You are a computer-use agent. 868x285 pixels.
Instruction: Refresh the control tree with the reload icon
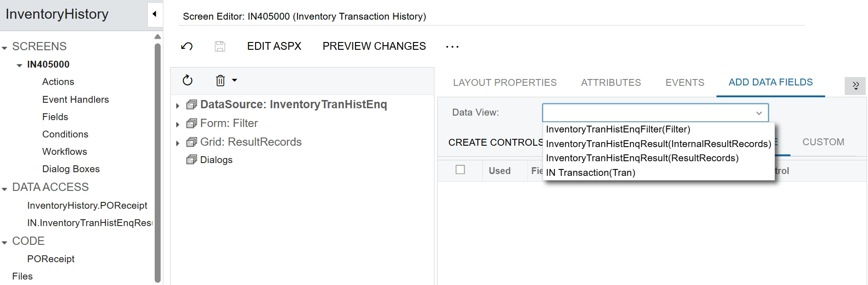(x=188, y=80)
